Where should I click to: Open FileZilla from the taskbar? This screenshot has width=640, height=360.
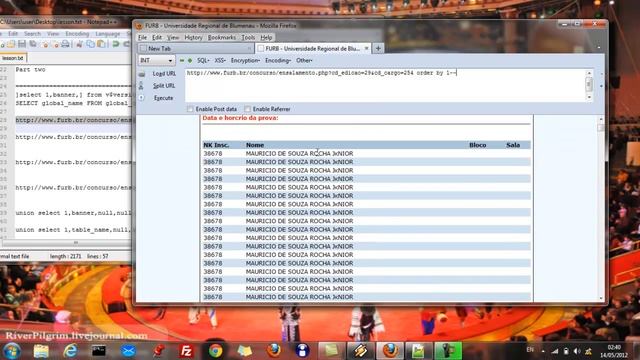point(187,351)
